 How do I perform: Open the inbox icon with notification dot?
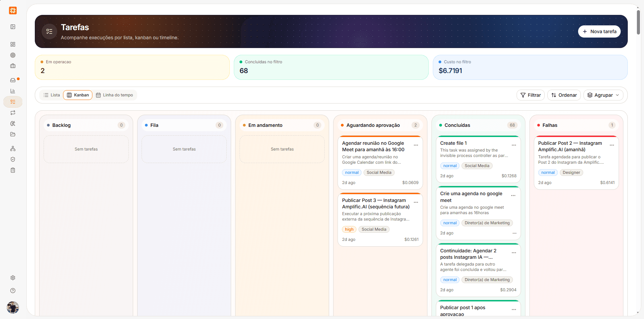[13, 80]
